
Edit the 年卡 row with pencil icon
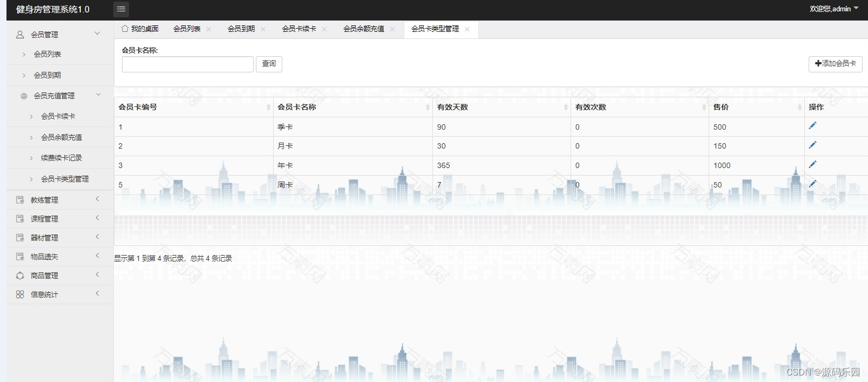[812, 164]
